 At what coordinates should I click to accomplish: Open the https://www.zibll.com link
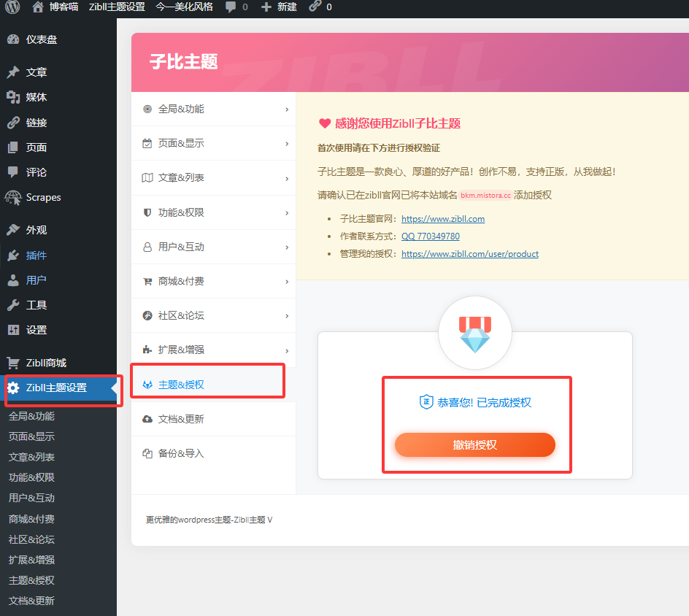click(443, 219)
